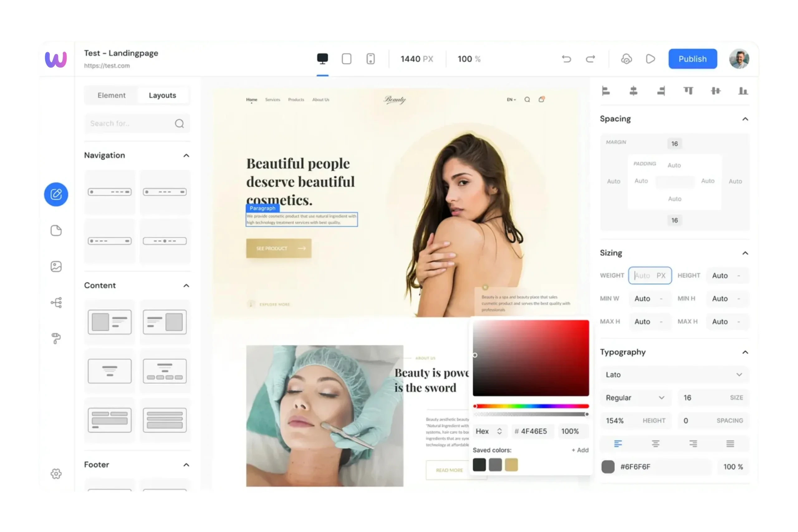Switch to the Element tab
This screenshot has width=798, height=532.
(x=111, y=95)
